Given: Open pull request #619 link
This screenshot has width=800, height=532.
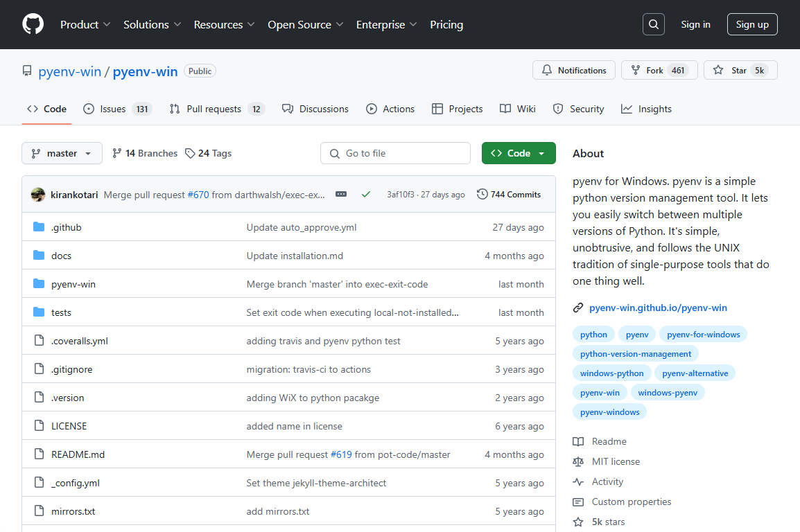Looking at the screenshot, I should tap(341, 454).
